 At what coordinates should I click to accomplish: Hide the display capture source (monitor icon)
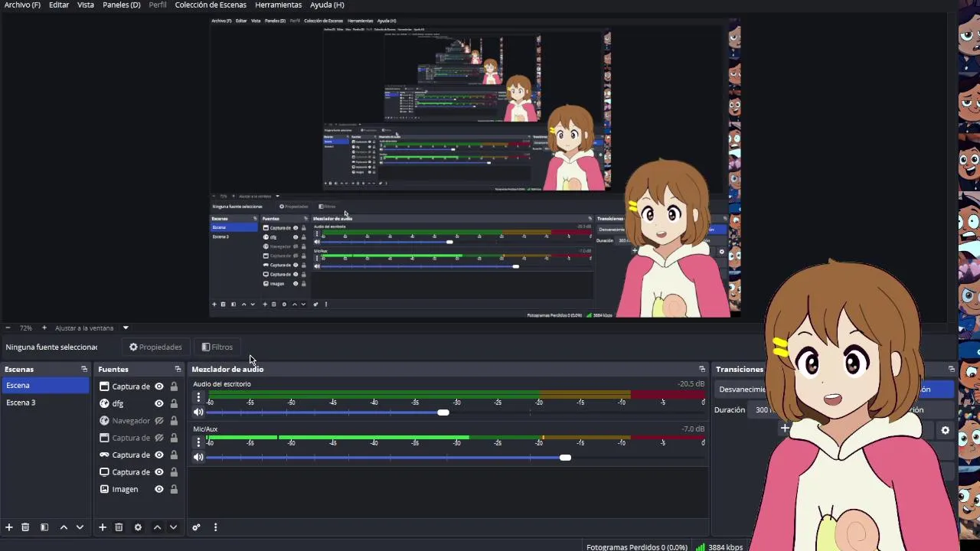[x=159, y=472]
